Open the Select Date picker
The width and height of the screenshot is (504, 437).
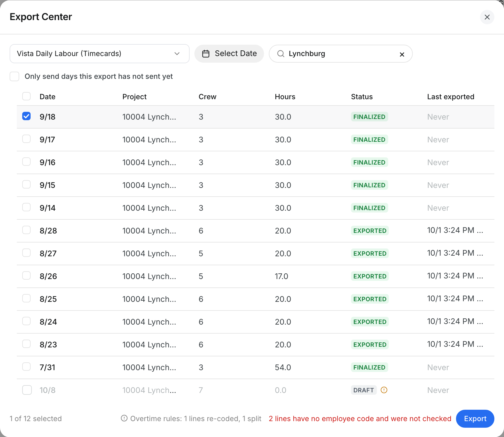point(229,54)
